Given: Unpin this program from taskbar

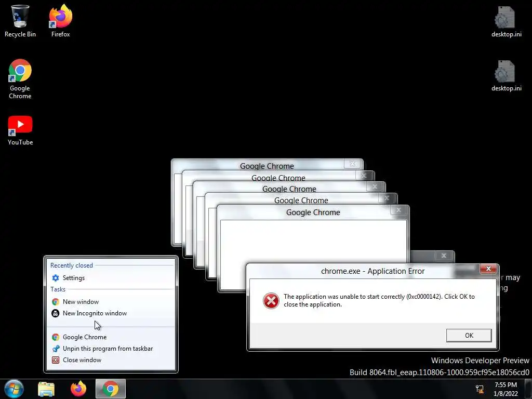Looking at the screenshot, I should pos(111,349).
